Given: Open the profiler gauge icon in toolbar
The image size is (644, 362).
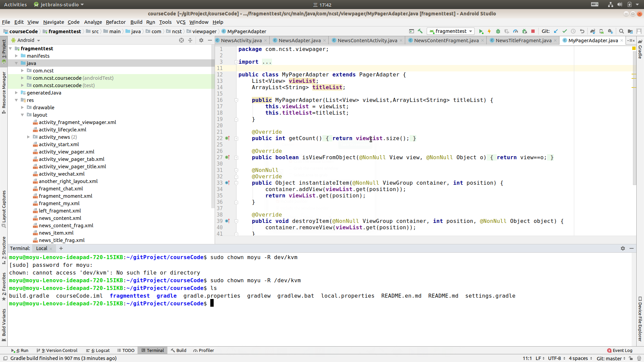Looking at the screenshot, I should coord(516,31).
